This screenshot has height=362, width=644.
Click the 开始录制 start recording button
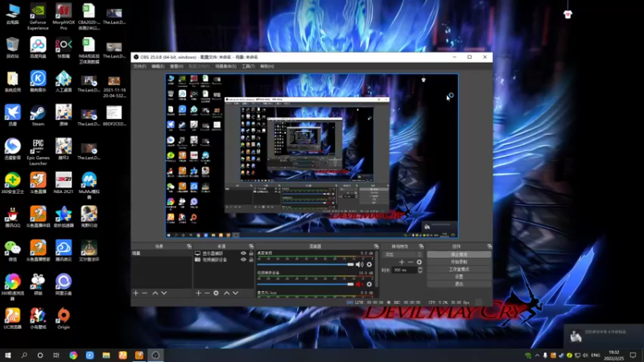point(459,262)
